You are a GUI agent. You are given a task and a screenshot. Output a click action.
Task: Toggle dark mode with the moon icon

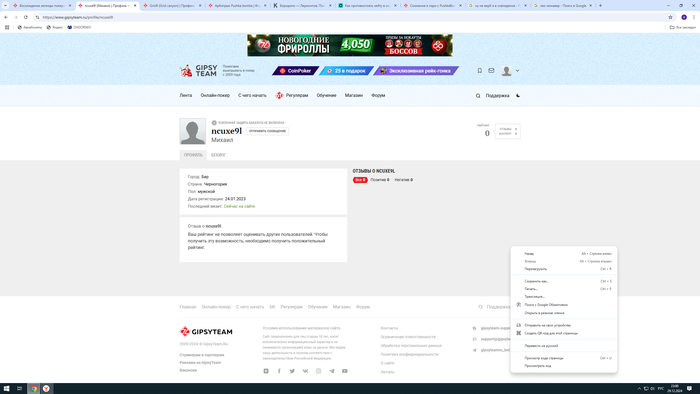(x=518, y=95)
